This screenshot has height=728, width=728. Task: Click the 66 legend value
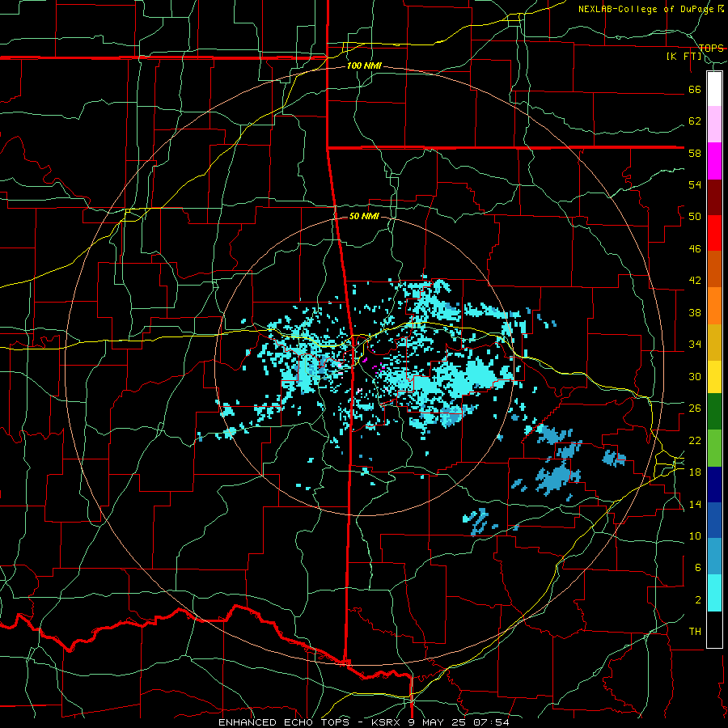pos(695,89)
